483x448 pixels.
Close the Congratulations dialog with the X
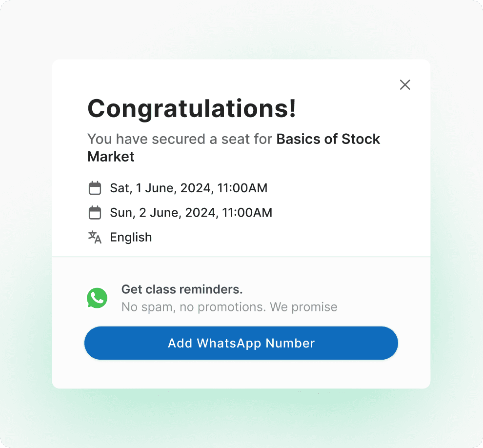(x=405, y=85)
